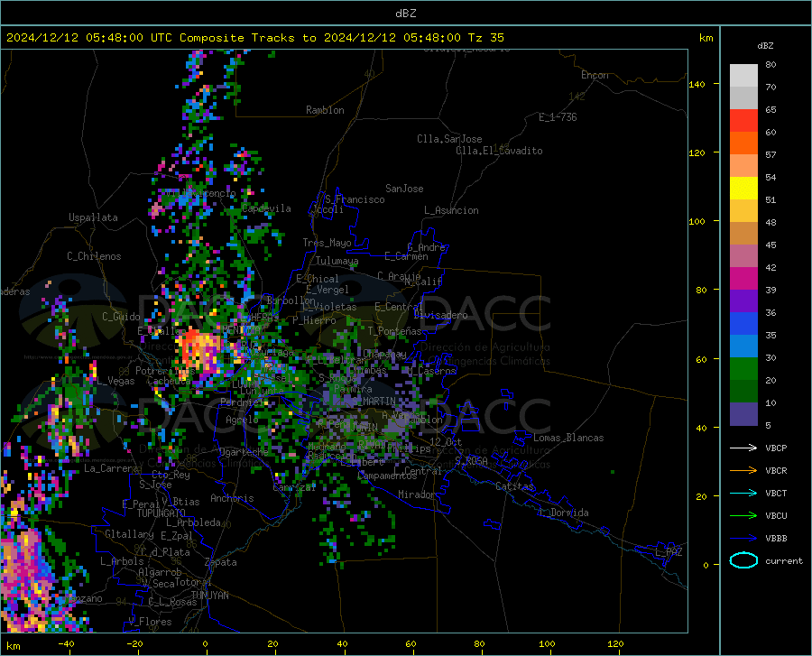Screen dimensions: 812x656
Task: Select the purple 39-36 dBZ color band
Action: (x=743, y=301)
